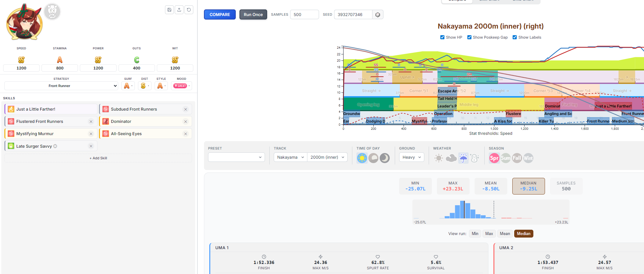Choose the snowy weather icon
The width and height of the screenshot is (644, 274).
(475, 158)
